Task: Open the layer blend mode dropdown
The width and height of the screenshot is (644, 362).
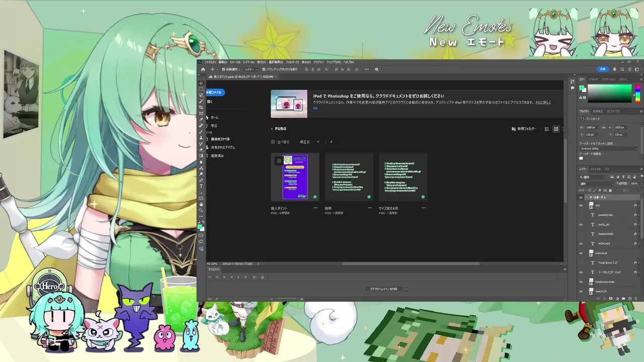Action: [x=597, y=184]
